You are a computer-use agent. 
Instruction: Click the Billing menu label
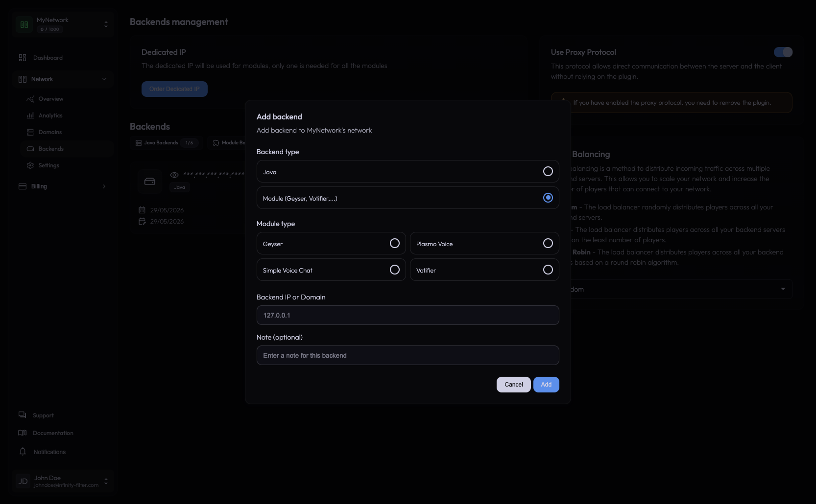[x=39, y=186]
